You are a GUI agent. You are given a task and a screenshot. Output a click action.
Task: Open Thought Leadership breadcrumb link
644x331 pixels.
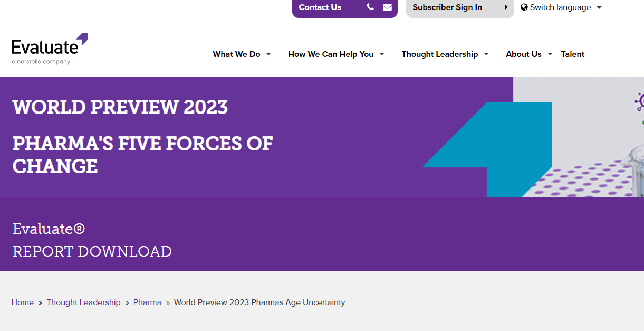click(83, 302)
